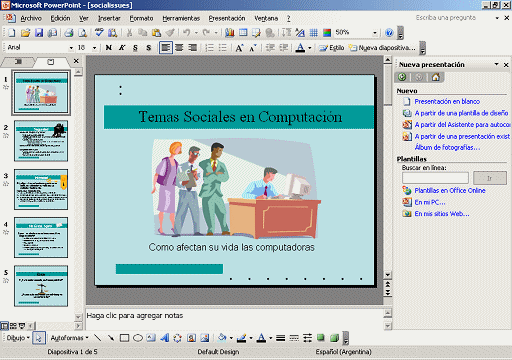The height and width of the screenshot is (360, 512).
Task: Open the line color dropdown arrow
Action: 251,338
